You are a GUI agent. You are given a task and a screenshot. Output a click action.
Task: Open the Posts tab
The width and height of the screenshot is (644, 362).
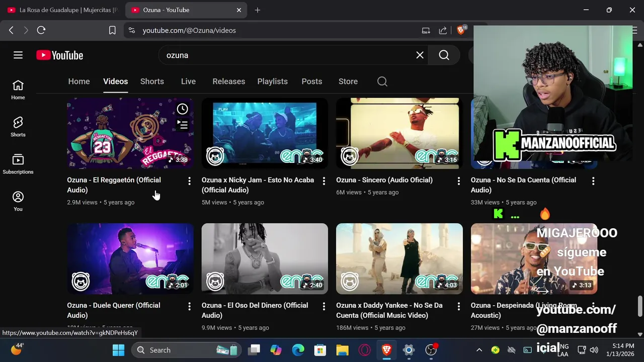click(x=311, y=81)
